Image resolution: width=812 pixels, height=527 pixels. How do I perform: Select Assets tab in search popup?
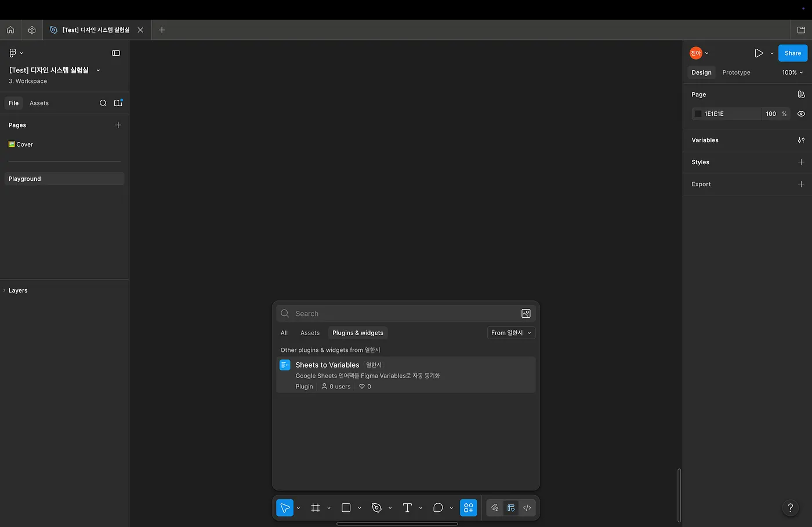[310, 333]
